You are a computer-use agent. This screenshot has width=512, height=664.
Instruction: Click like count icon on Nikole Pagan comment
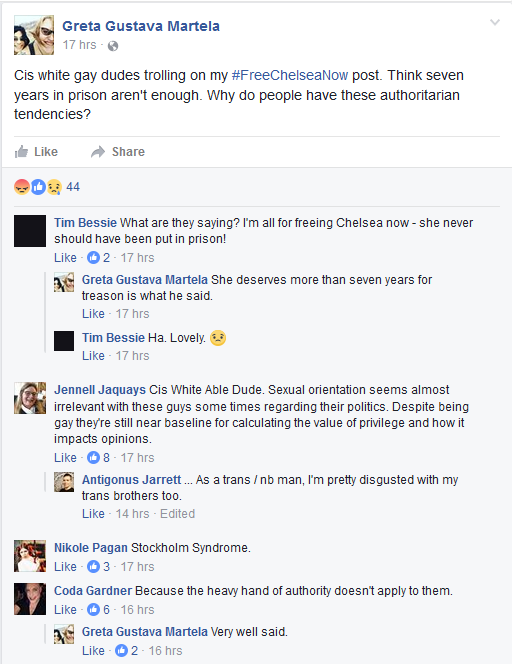point(93,567)
